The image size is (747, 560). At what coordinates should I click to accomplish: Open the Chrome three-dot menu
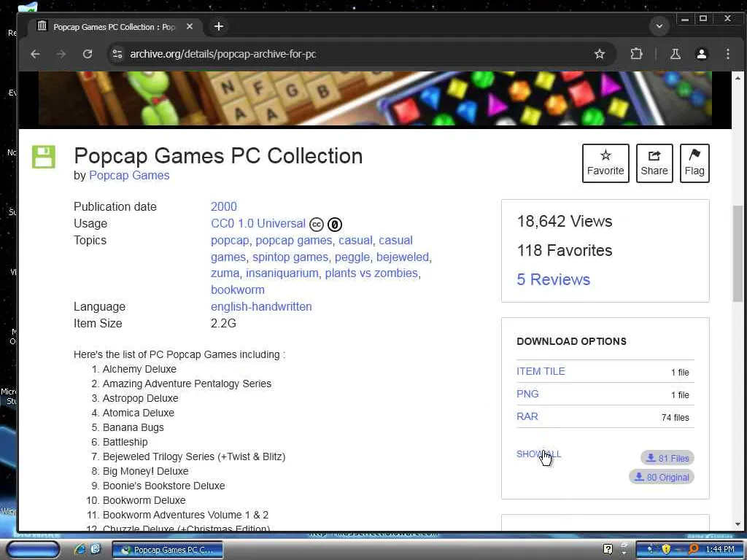click(x=727, y=54)
